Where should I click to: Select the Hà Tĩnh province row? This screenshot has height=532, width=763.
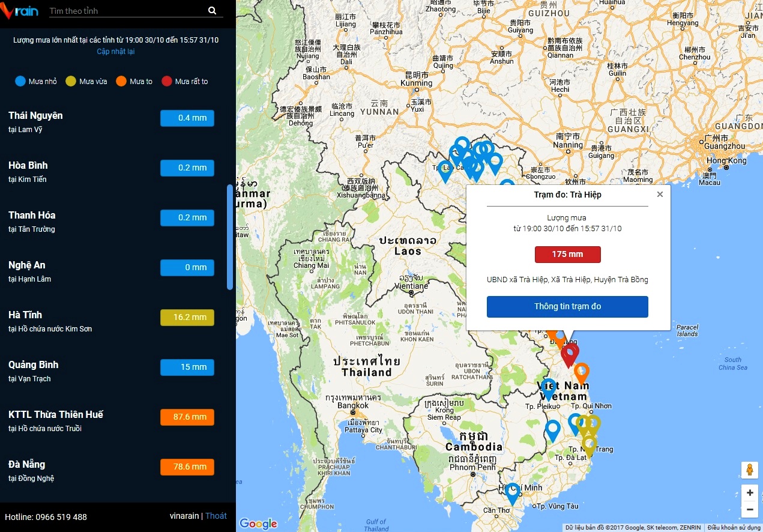(x=112, y=321)
